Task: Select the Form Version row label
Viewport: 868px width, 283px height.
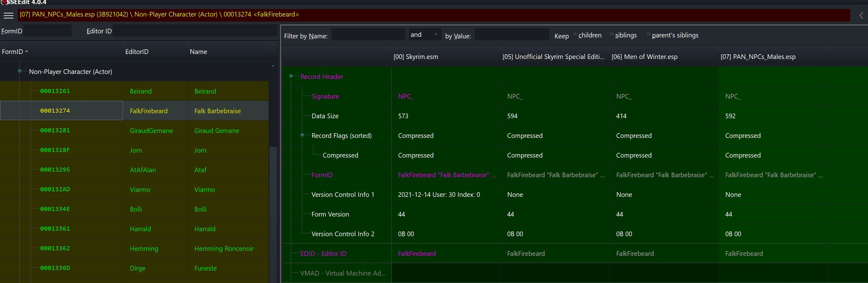Action: [330, 214]
